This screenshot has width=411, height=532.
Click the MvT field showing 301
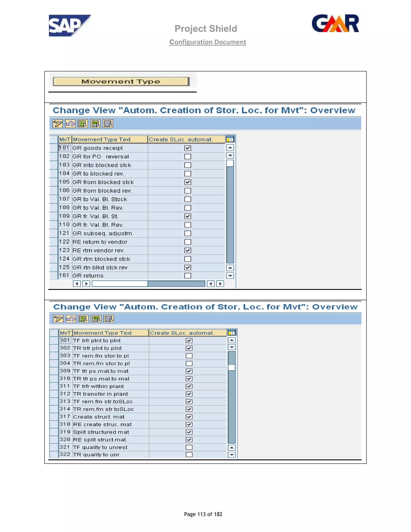tap(65, 340)
